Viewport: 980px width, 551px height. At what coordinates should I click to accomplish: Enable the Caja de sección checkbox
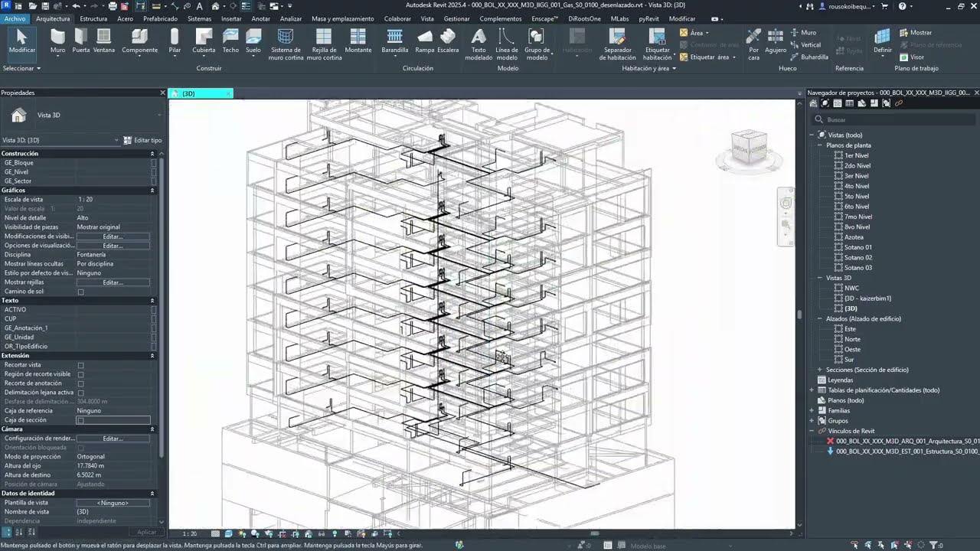coord(80,420)
